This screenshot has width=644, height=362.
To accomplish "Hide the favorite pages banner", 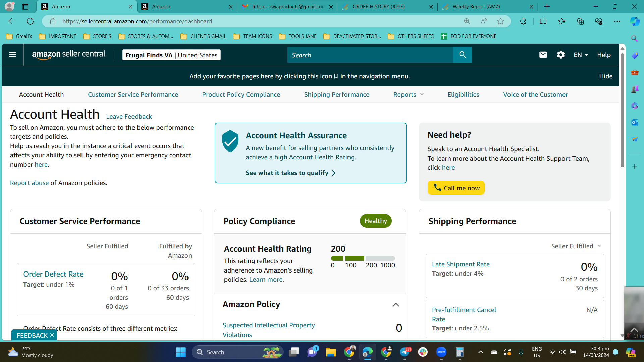I will tap(606, 76).
